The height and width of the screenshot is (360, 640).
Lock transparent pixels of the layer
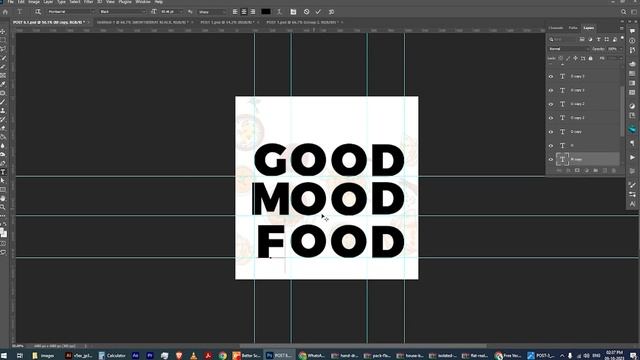[x=561, y=58]
